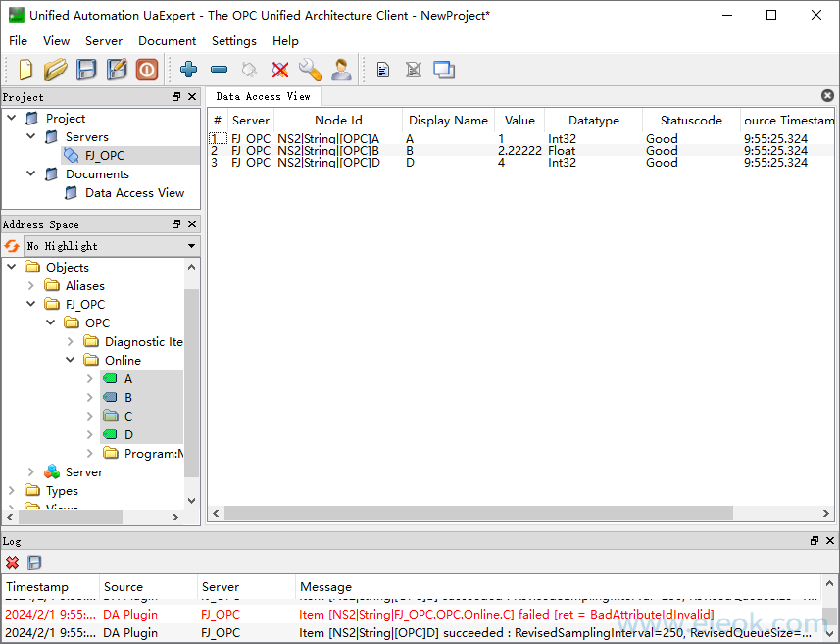Open a project with the folder icon
Viewport: 840px width, 644px height.
click(55, 70)
